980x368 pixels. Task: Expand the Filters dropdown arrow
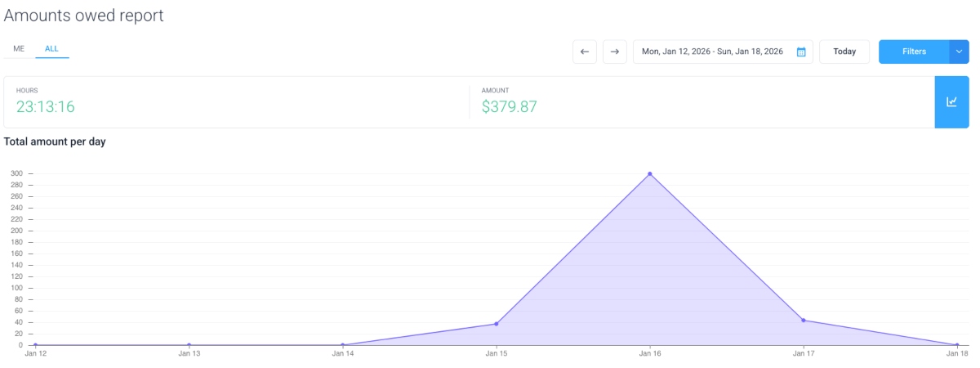pyautogui.click(x=959, y=52)
